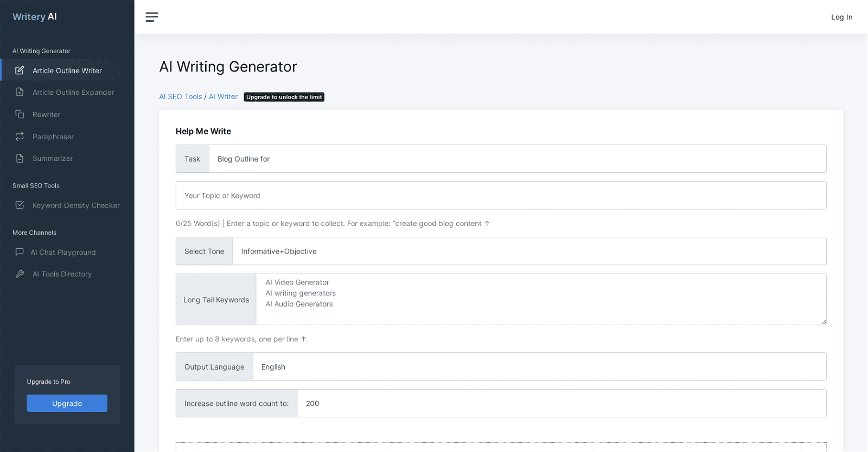Click the Your Topic or Keyword field
The height and width of the screenshot is (452, 868).
click(x=501, y=196)
